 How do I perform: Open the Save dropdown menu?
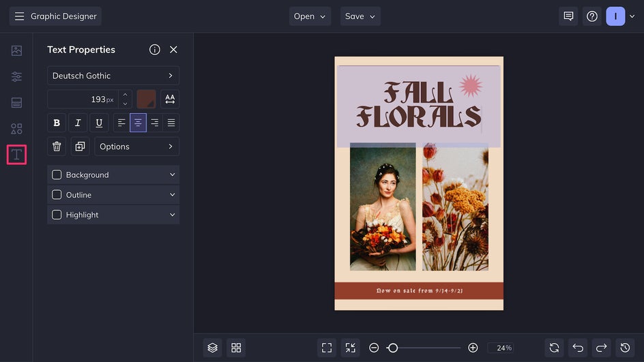360,16
